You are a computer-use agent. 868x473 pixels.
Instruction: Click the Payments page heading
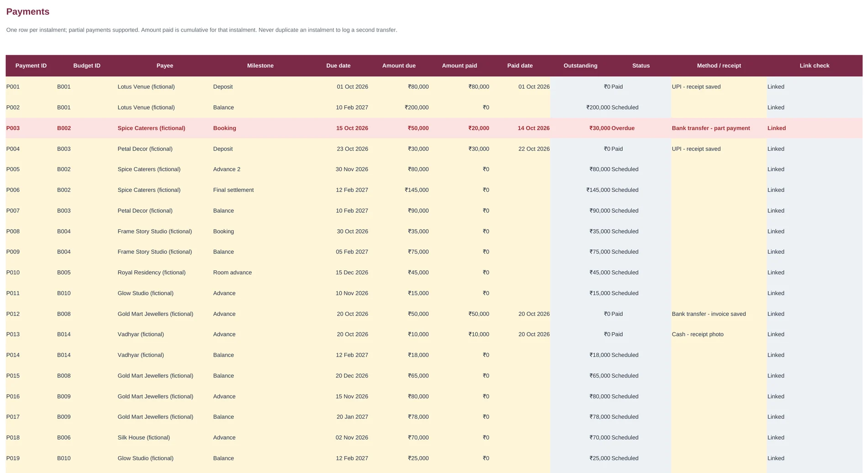[28, 12]
